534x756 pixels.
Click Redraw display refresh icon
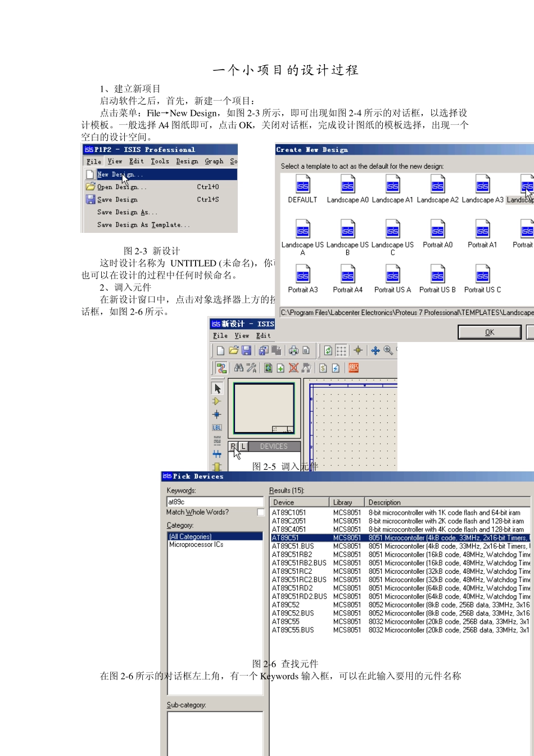(328, 350)
